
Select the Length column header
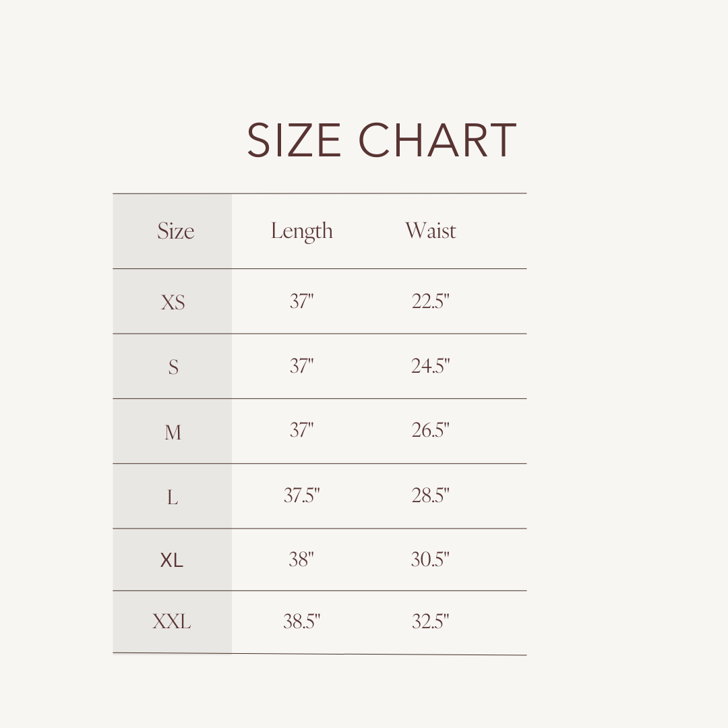[x=301, y=231]
